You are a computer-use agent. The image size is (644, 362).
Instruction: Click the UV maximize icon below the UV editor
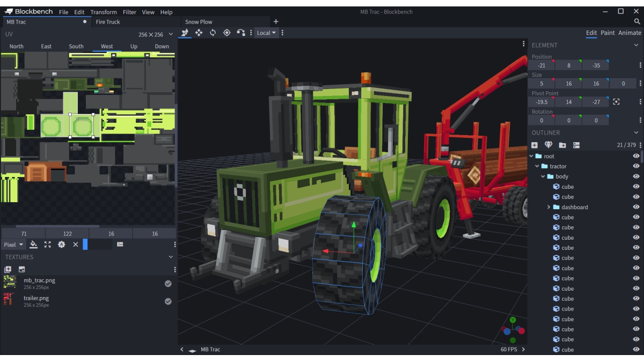pos(48,245)
